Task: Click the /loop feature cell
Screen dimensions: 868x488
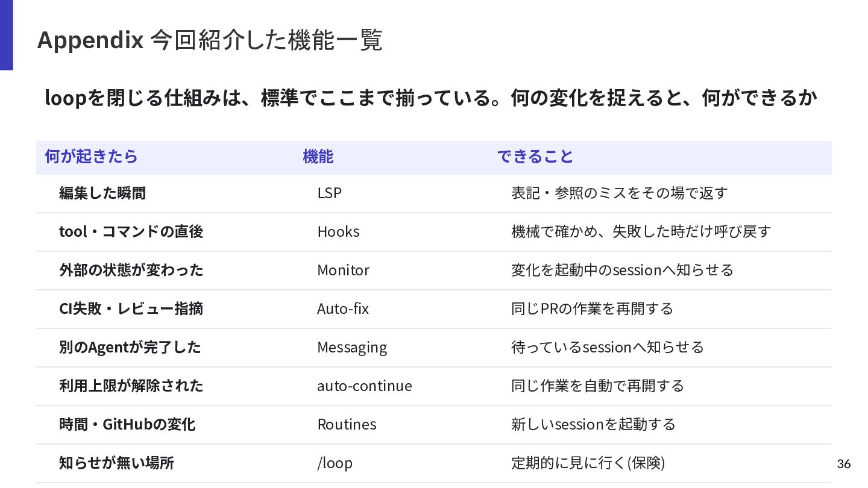Action: tap(335, 463)
